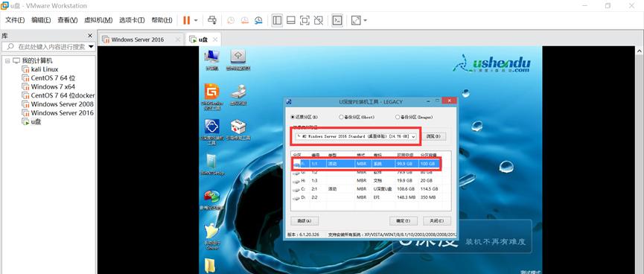Viewport: 644px width, 274px height.
Task: Toggle the library sidebar view icon
Action: pos(277,20)
